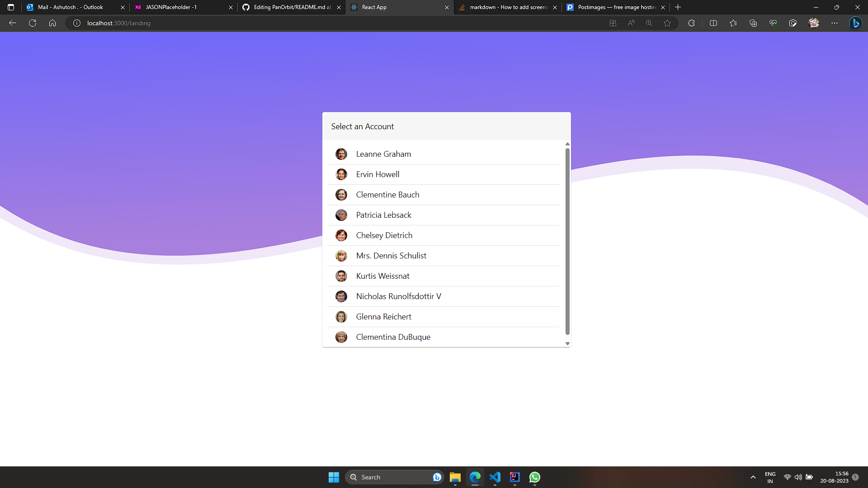Open the browser home page
Viewport: 868px width, 488px height.
coord(52,23)
